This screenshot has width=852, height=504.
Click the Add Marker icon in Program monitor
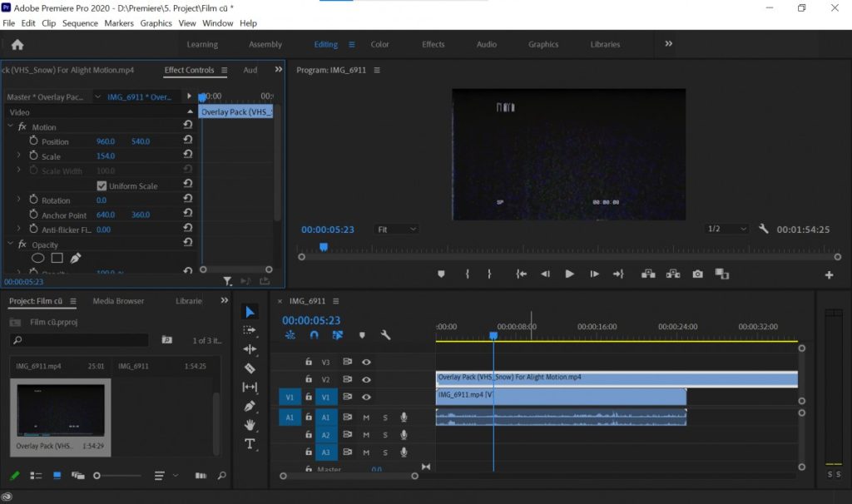442,273
